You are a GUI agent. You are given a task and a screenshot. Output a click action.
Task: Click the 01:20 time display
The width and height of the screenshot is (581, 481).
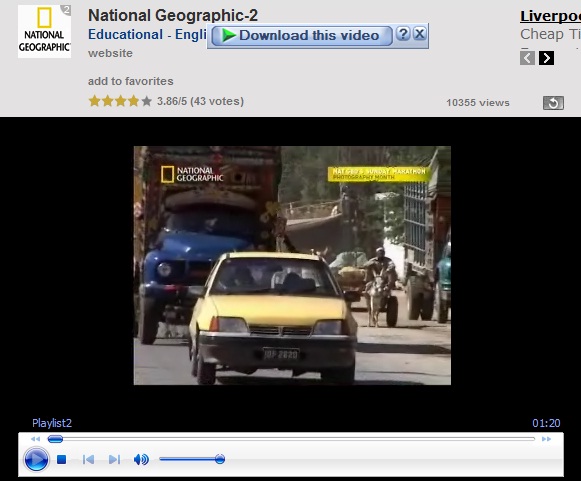[546, 423]
